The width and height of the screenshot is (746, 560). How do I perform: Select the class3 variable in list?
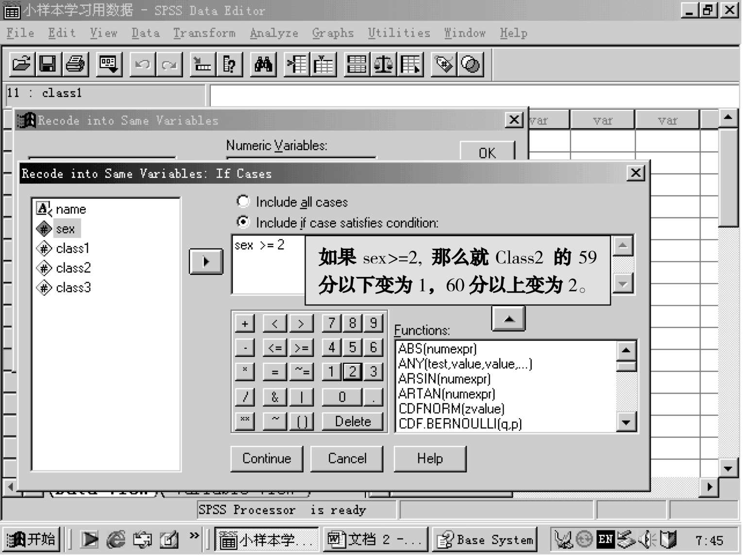pos(64,288)
